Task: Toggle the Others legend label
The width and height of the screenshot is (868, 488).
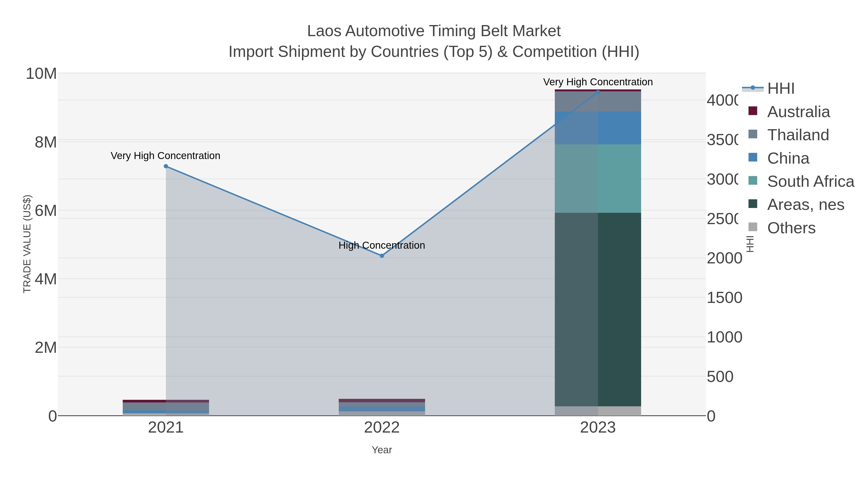Action: click(x=792, y=228)
